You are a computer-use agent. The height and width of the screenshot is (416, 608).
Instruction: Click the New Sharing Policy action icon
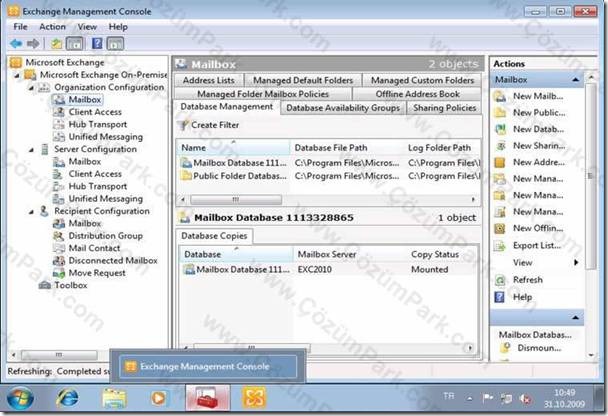click(x=500, y=146)
